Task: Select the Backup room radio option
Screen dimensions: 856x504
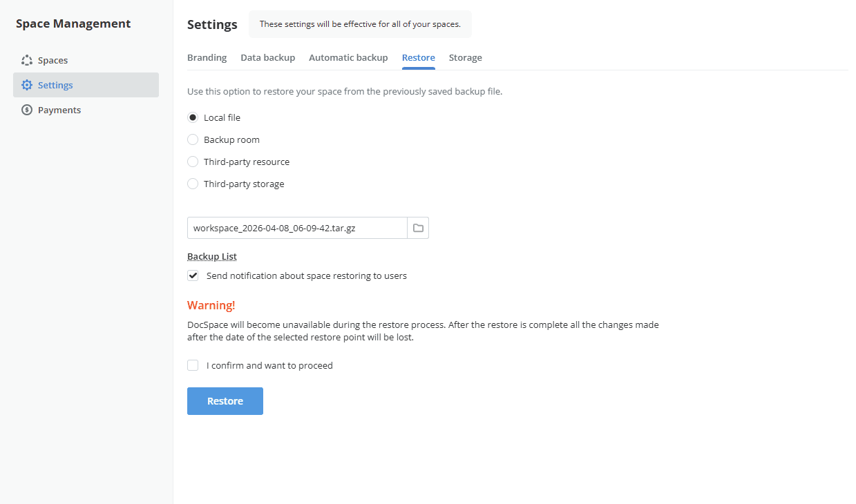Action: pyautogui.click(x=193, y=139)
